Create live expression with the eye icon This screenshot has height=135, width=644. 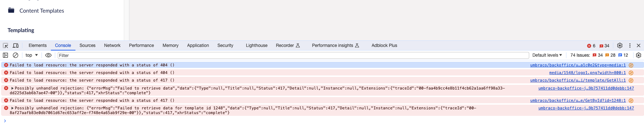pyautogui.click(x=48, y=55)
